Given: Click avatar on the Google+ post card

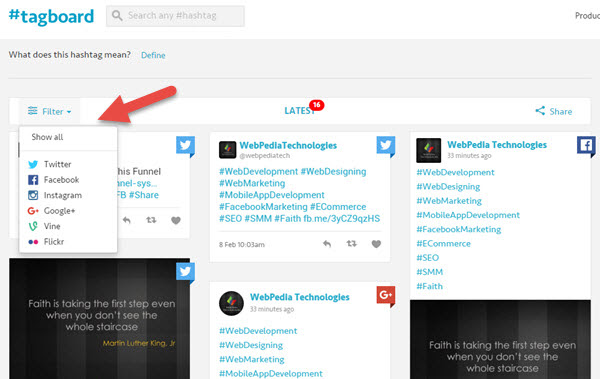Looking at the screenshot, I should 231,303.
